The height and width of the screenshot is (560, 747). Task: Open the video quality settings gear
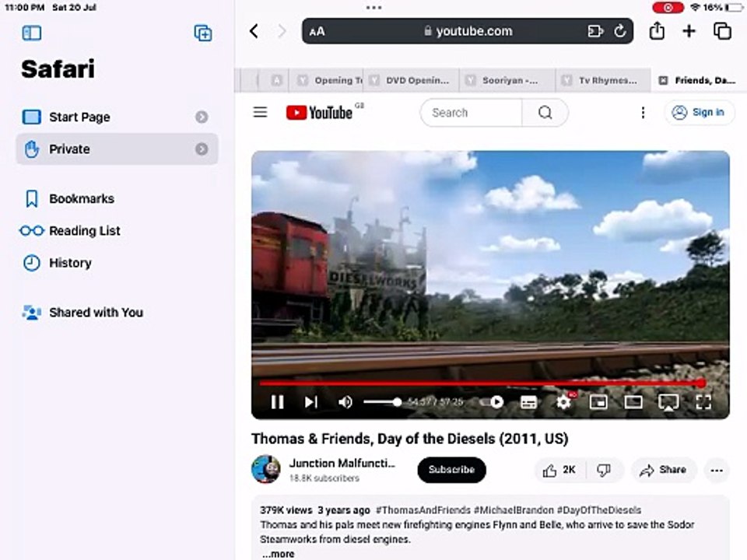coord(564,402)
